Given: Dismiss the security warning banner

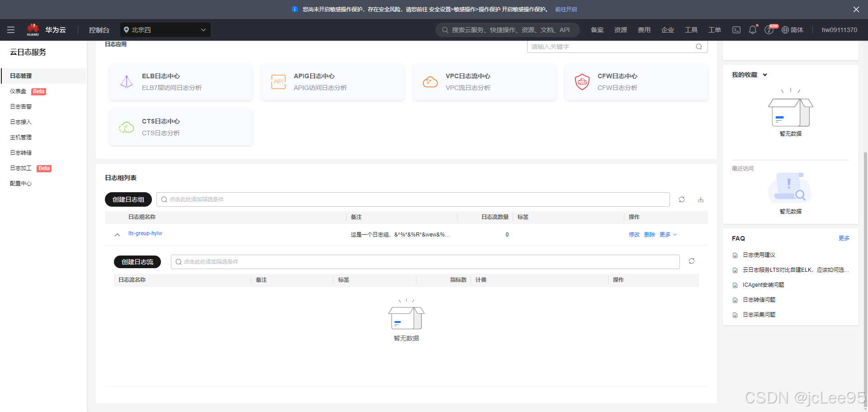Looking at the screenshot, I should pos(856,9).
